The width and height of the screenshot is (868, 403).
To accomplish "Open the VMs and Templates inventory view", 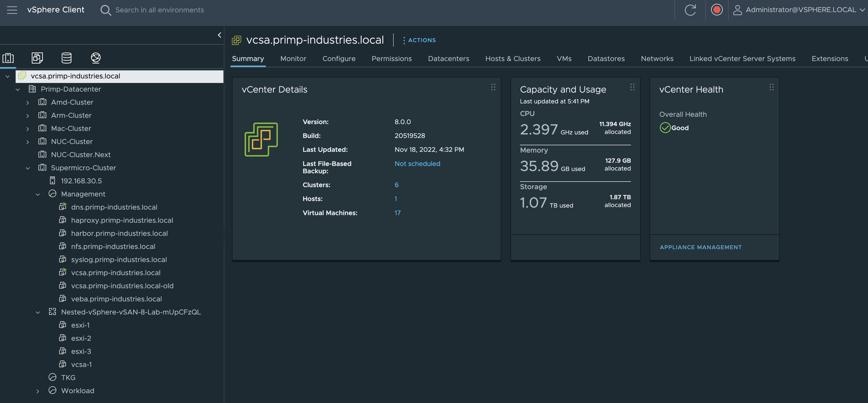I will [37, 57].
